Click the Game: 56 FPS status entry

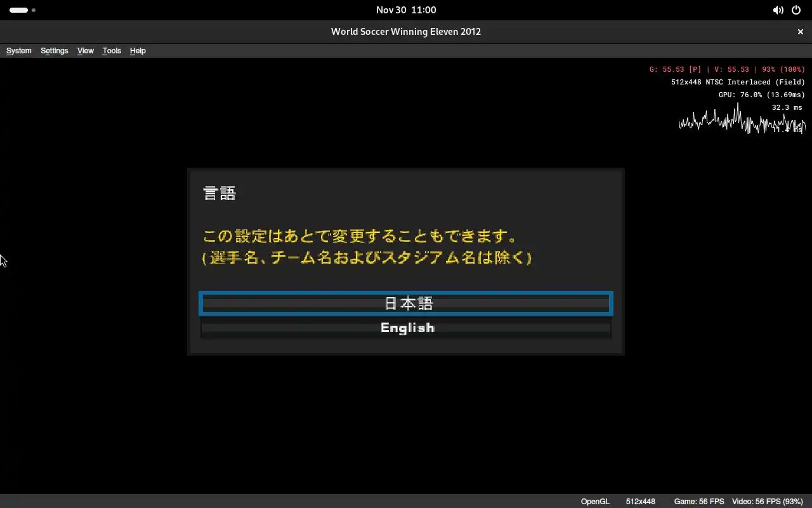pos(699,502)
